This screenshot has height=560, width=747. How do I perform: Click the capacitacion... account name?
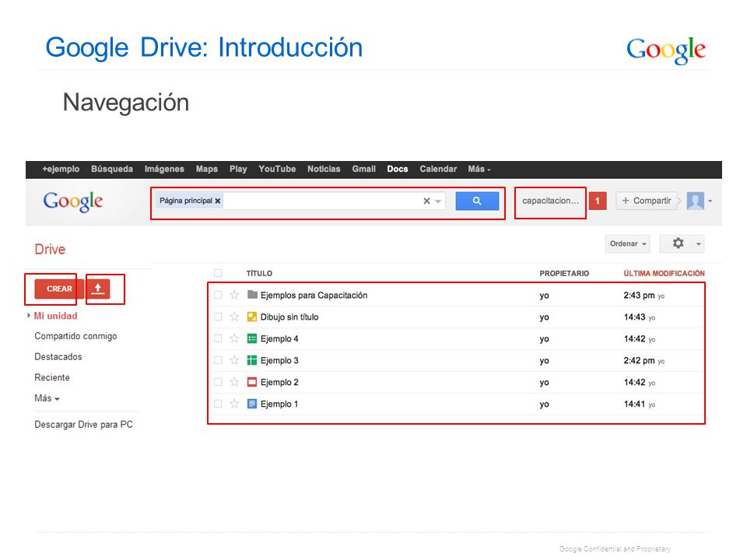[550, 201]
